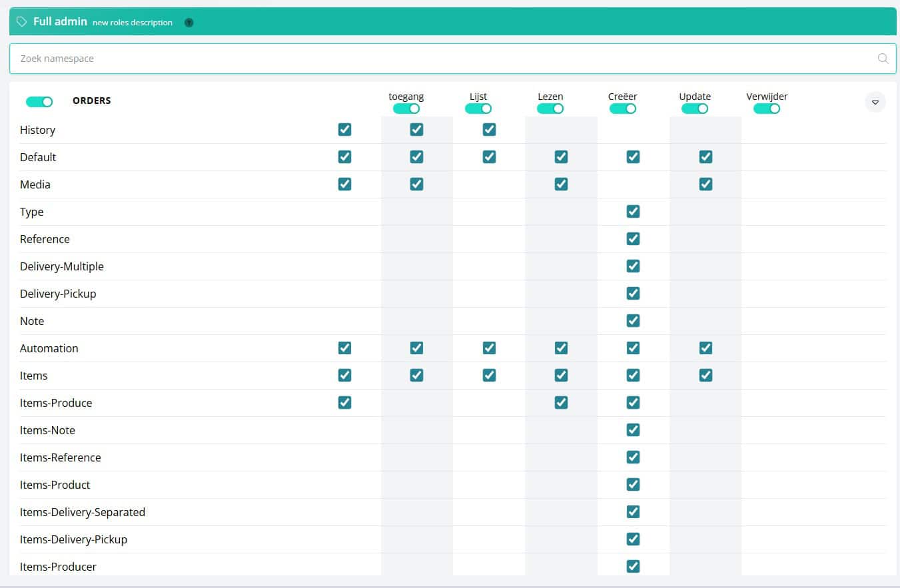Toggle the toegang column switch
The image size is (900, 588).
coord(406,108)
